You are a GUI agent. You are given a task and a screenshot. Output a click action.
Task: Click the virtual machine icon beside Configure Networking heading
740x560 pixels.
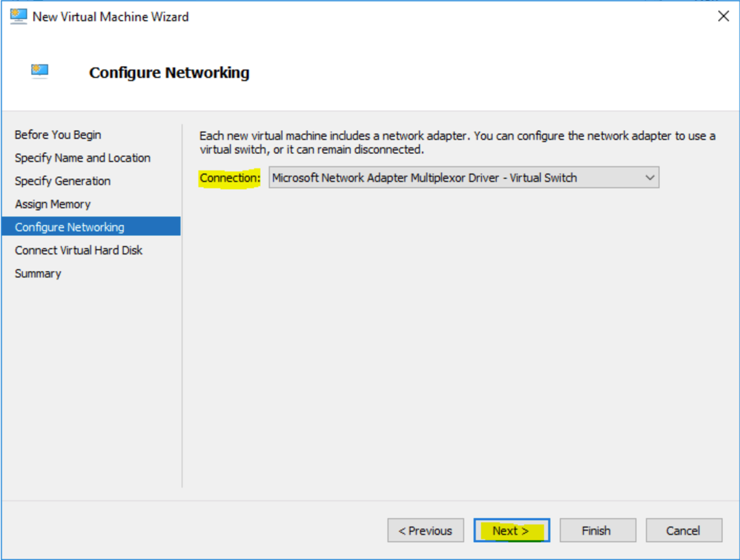(x=40, y=72)
